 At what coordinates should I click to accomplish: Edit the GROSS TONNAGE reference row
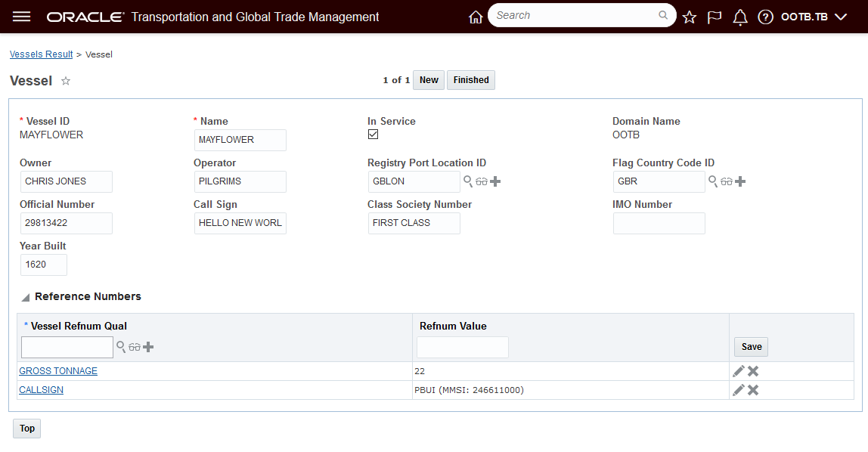tap(739, 371)
